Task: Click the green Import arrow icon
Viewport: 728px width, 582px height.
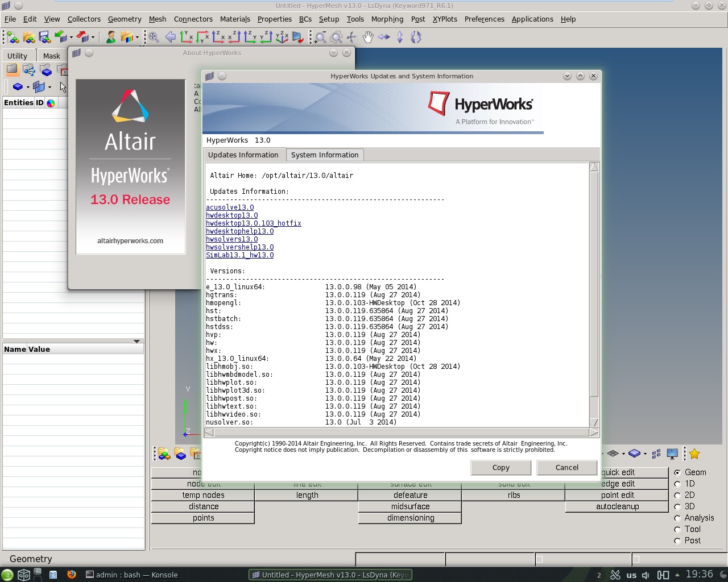Action: click(x=61, y=38)
